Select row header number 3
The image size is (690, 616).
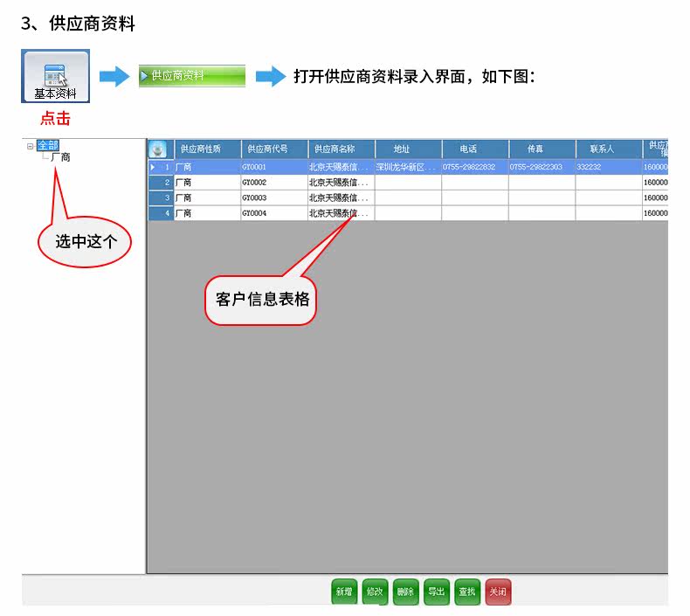[x=161, y=197]
